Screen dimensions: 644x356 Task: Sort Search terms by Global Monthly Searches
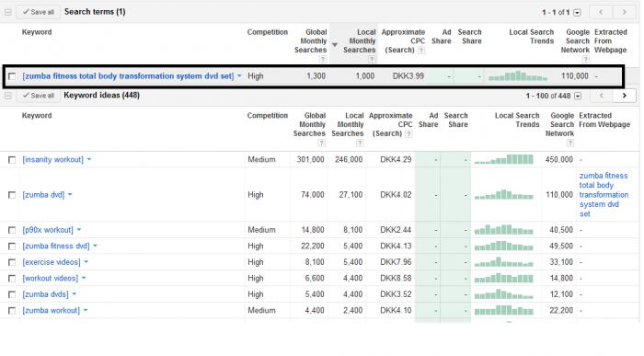(x=311, y=41)
